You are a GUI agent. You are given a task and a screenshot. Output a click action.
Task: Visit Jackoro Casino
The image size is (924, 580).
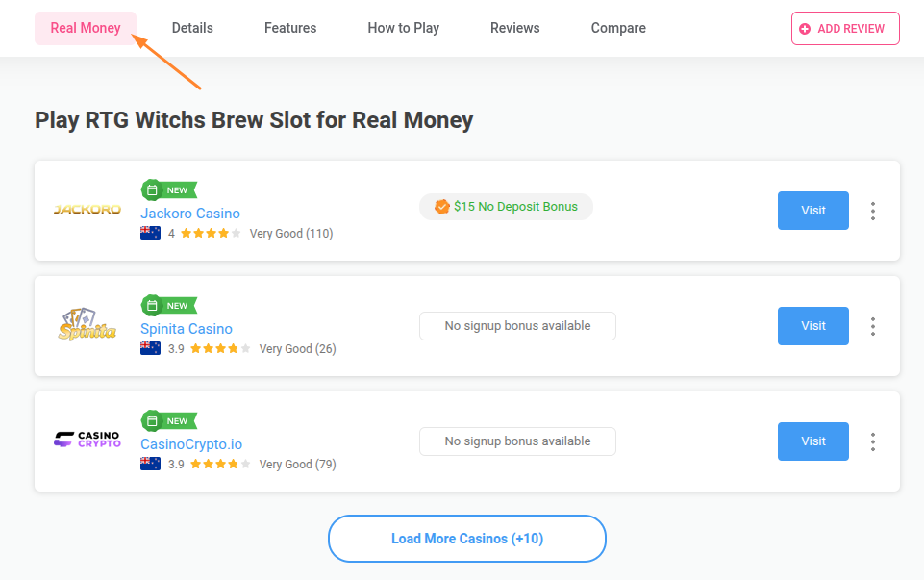click(x=813, y=211)
